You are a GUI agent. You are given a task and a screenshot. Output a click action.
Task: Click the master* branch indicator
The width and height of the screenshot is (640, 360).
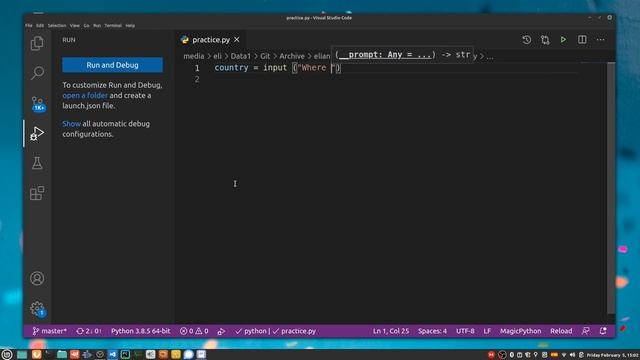tap(49, 331)
